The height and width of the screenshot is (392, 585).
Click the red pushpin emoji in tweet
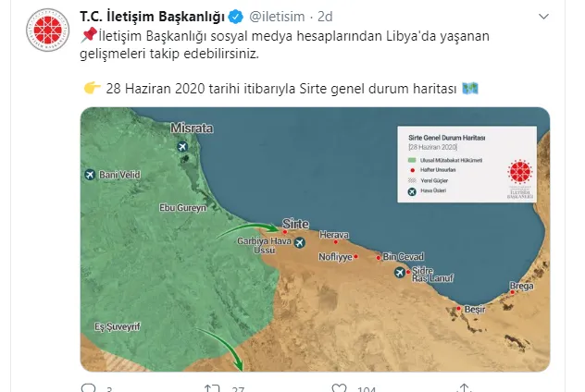[x=89, y=35]
